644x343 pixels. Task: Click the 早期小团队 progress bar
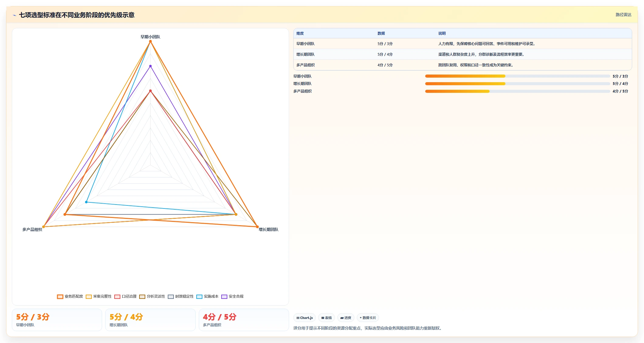[517, 76]
